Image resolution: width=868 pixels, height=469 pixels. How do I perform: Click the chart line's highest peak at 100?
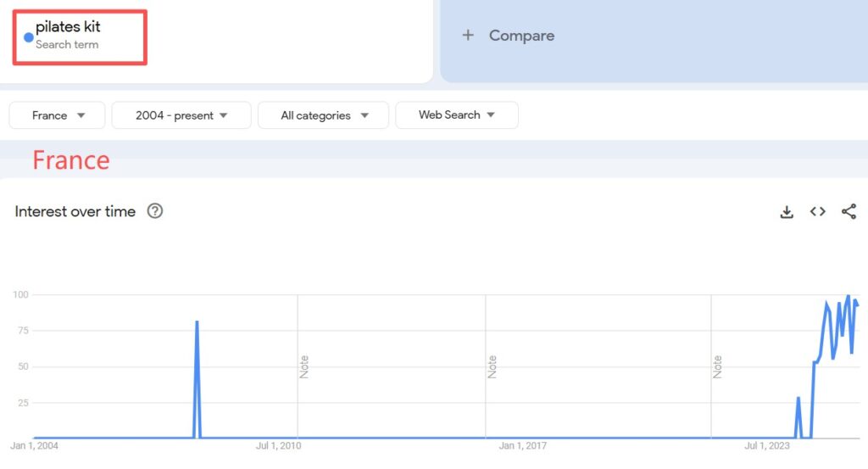[x=848, y=296]
